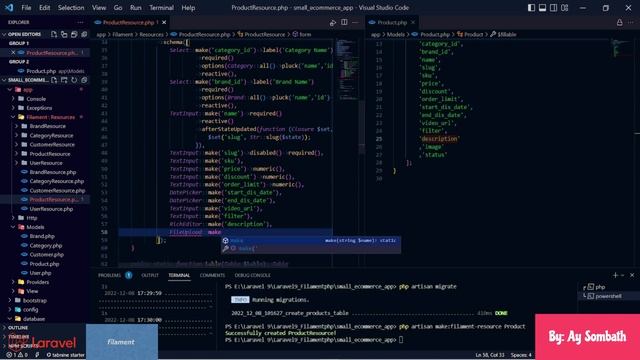Open the Debug Console panel tab
The width and height of the screenshot is (640, 360).
pos(252,276)
